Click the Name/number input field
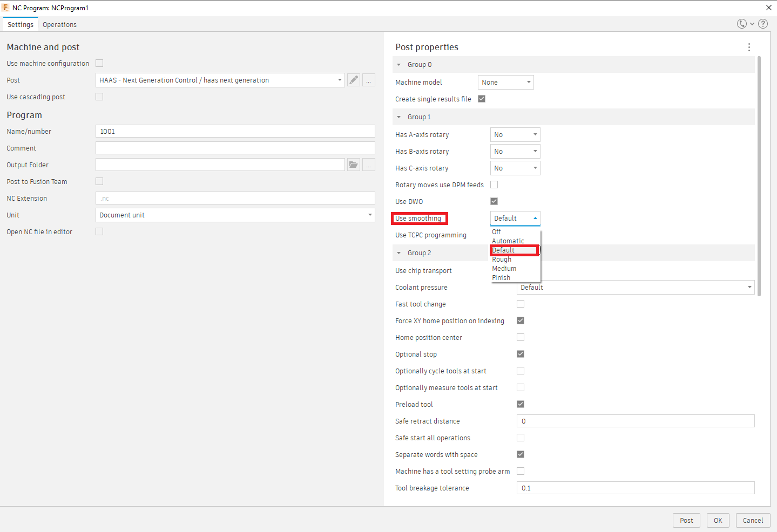 [x=235, y=132]
